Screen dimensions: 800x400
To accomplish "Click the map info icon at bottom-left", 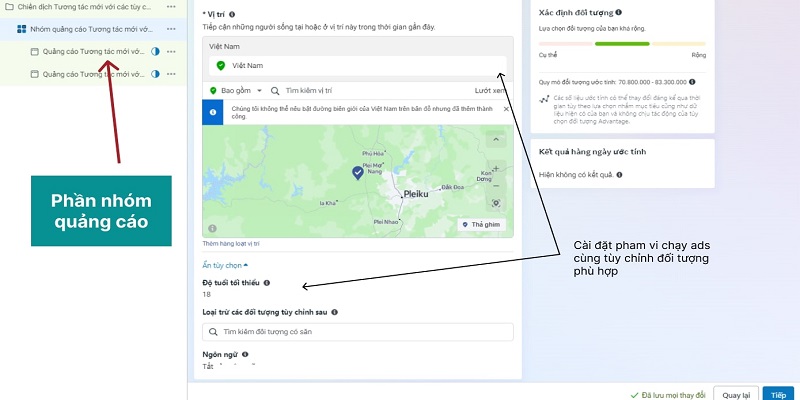I will [x=212, y=229].
